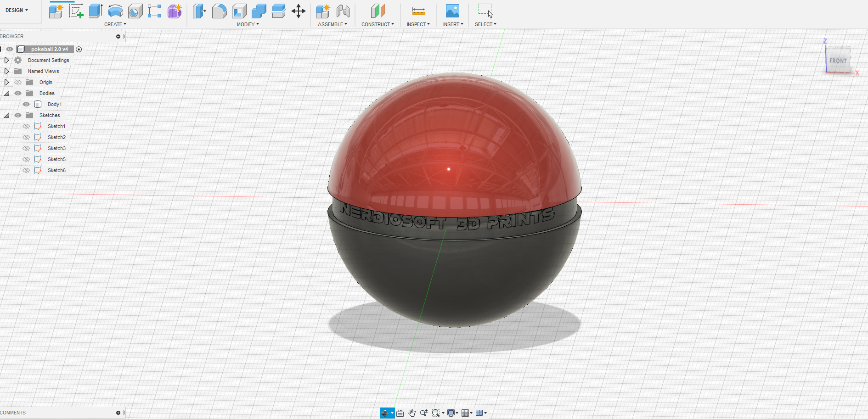Select the Shell tool icon
Viewport: 868px width, 419px height.
(239, 11)
